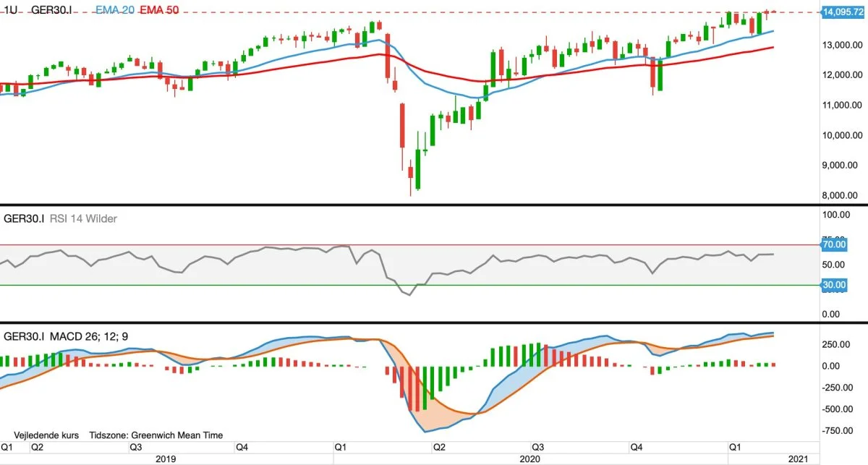This screenshot has height=465, width=868.
Task: Click the RSI 70.00 overbought level tag
Action: tap(834, 245)
